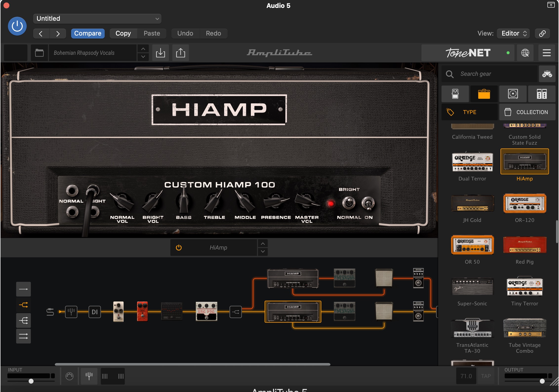559x392 pixels.
Task: Select next amp model with down chevron
Action: click(x=263, y=252)
